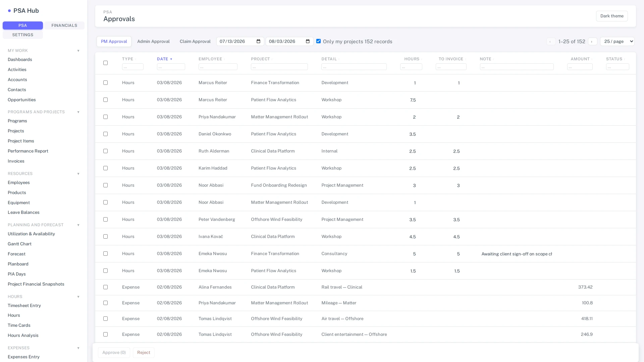Collapse the RESOURCES sidebar section
The width and height of the screenshot is (644, 362).
tap(78, 174)
